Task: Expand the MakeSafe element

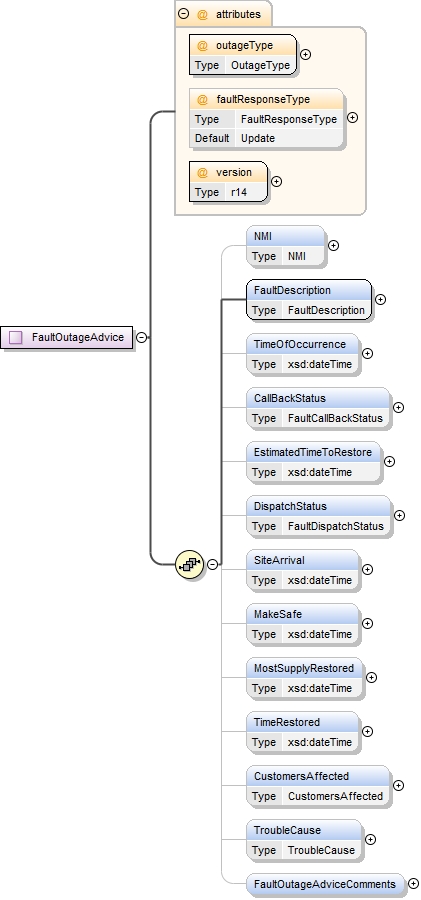Action: tap(368, 623)
